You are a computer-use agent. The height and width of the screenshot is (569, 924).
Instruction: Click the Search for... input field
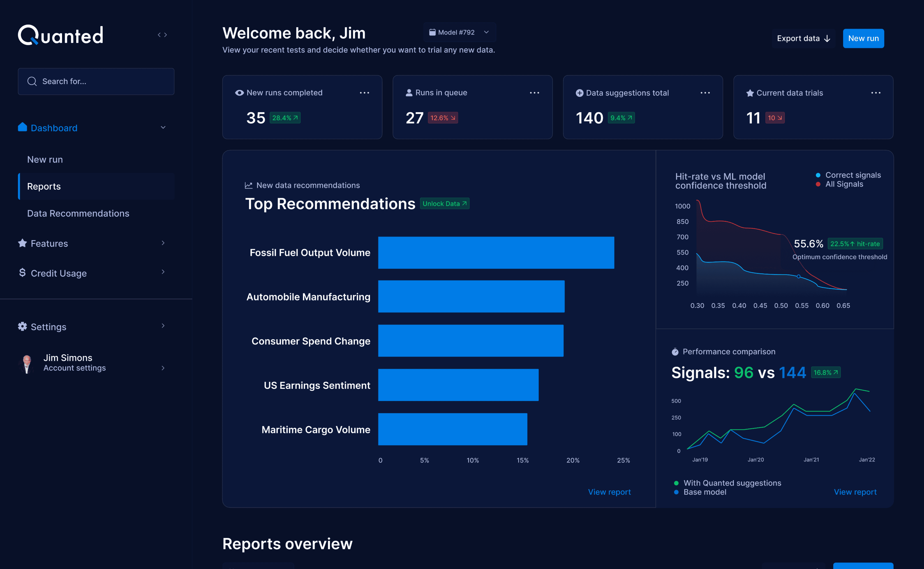pyautogui.click(x=96, y=81)
